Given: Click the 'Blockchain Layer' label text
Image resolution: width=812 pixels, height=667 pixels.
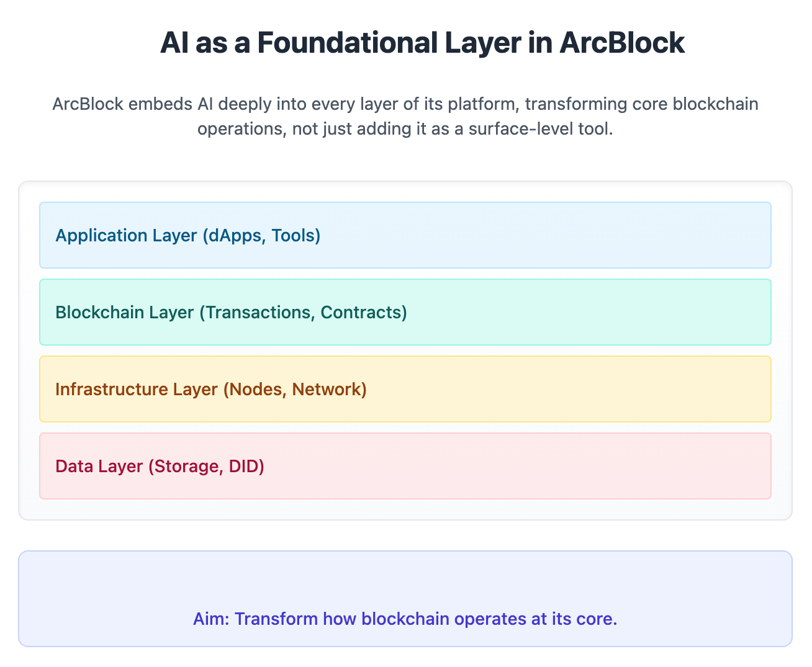Looking at the screenshot, I should (x=124, y=312).
